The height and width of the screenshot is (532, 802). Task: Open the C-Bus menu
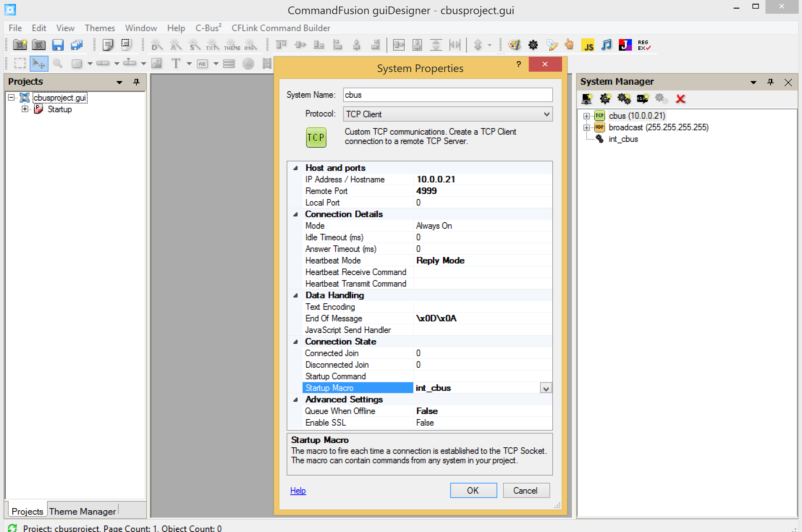tap(208, 28)
